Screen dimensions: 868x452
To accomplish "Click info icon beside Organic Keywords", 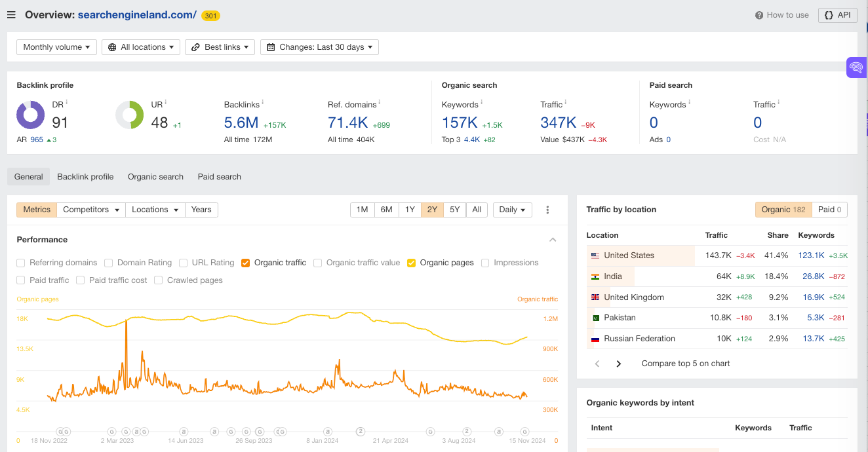I will click(x=482, y=102).
